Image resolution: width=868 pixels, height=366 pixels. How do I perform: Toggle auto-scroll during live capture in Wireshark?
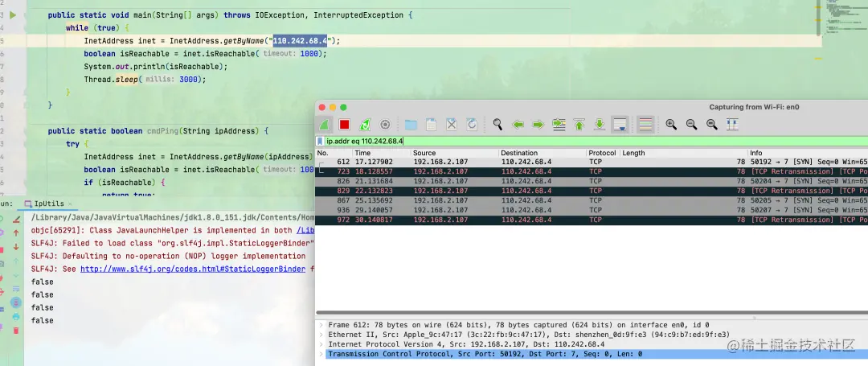(x=620, y=125)
